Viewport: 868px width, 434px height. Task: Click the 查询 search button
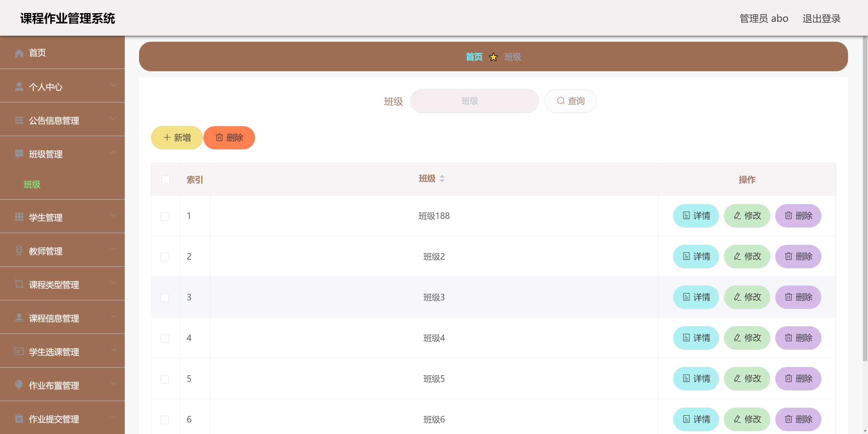coord(570,101)
